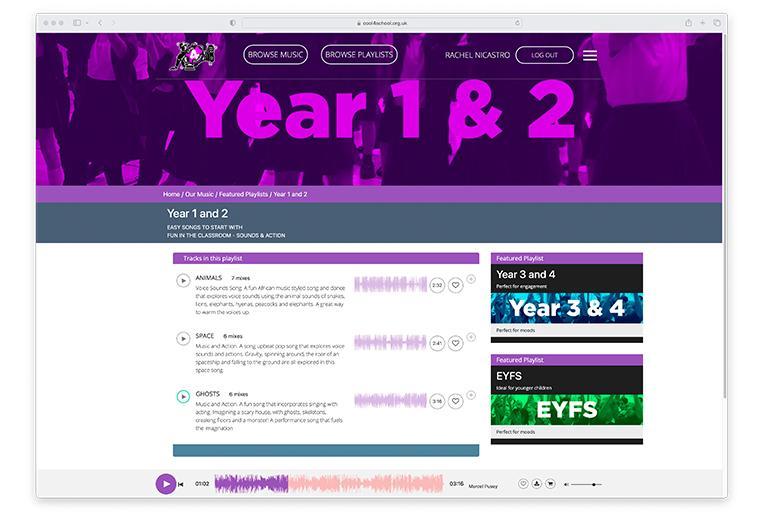The width and height of the screenshot is (768, 514).
Task: Open the Safari share menu
Action: click(689, 23)
